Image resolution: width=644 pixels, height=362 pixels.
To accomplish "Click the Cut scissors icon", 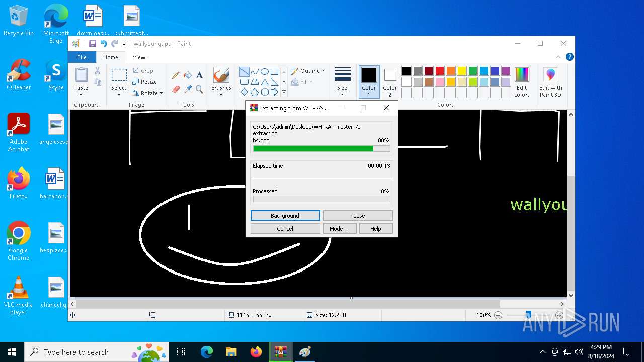I will click(x=97, y=71).
